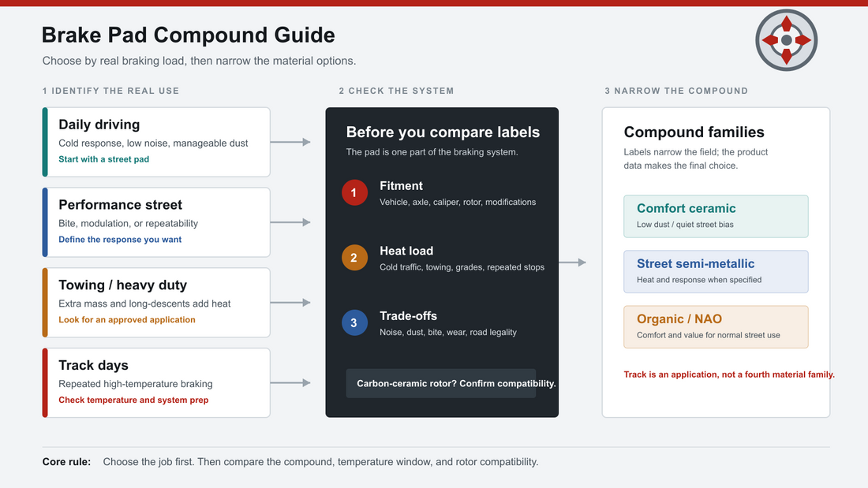Click the red number 1 Fitment badge

354,192
